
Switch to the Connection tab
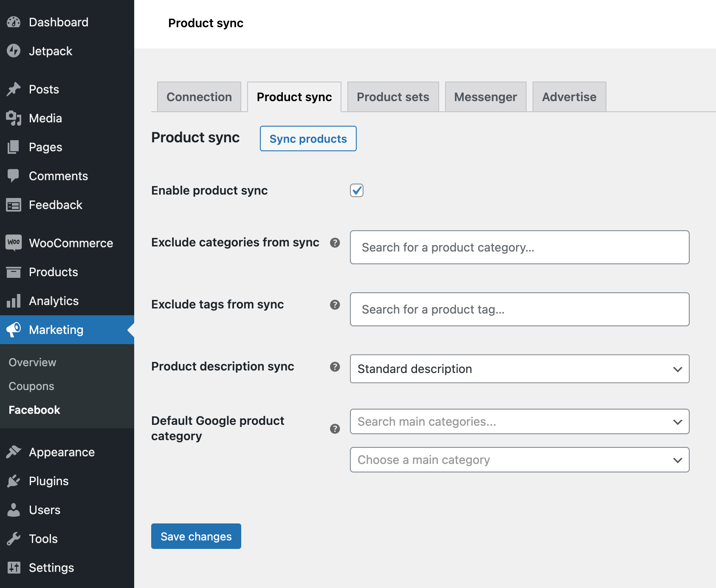pos(199,97)
